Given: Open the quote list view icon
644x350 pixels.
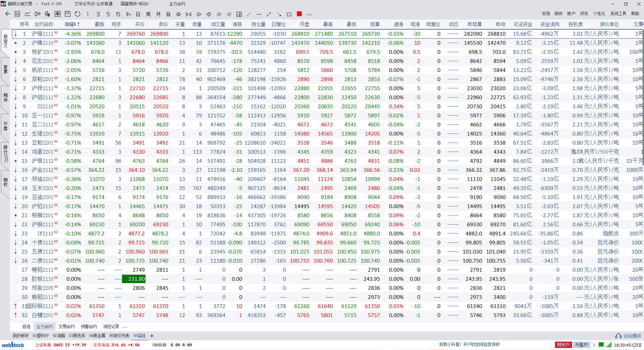Looking at the screenshot, I should (17, 14).
